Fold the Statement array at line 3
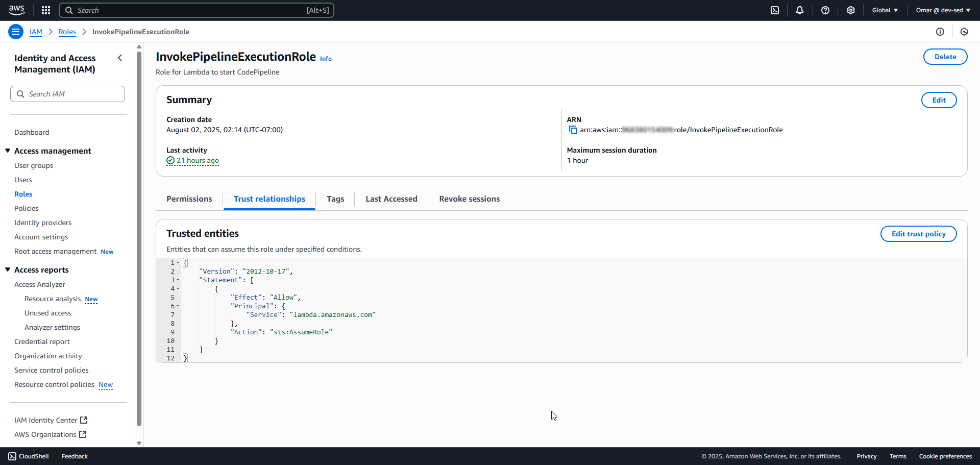 (178, 280)
